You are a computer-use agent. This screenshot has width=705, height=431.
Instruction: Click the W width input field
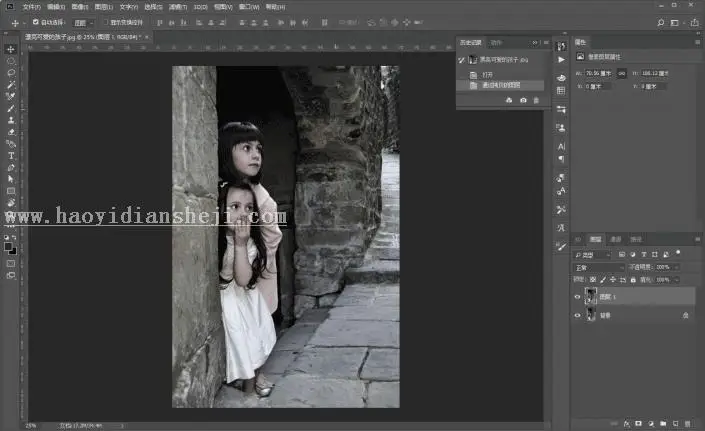pyautogui.click(x=598, y=73)
